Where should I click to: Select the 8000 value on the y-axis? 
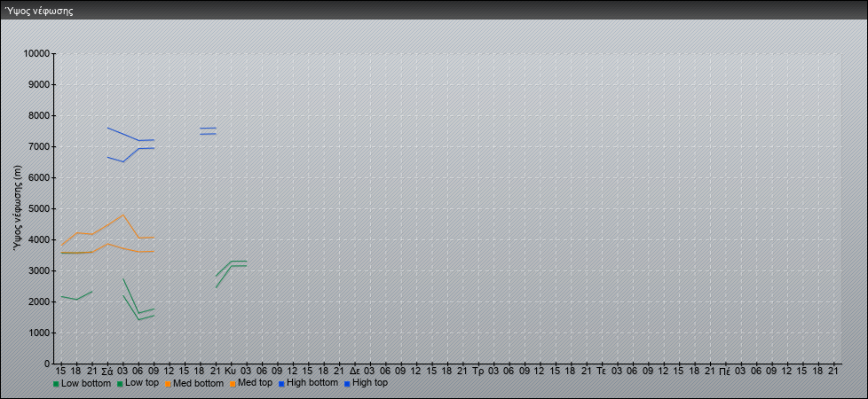(x=39, y=115)
